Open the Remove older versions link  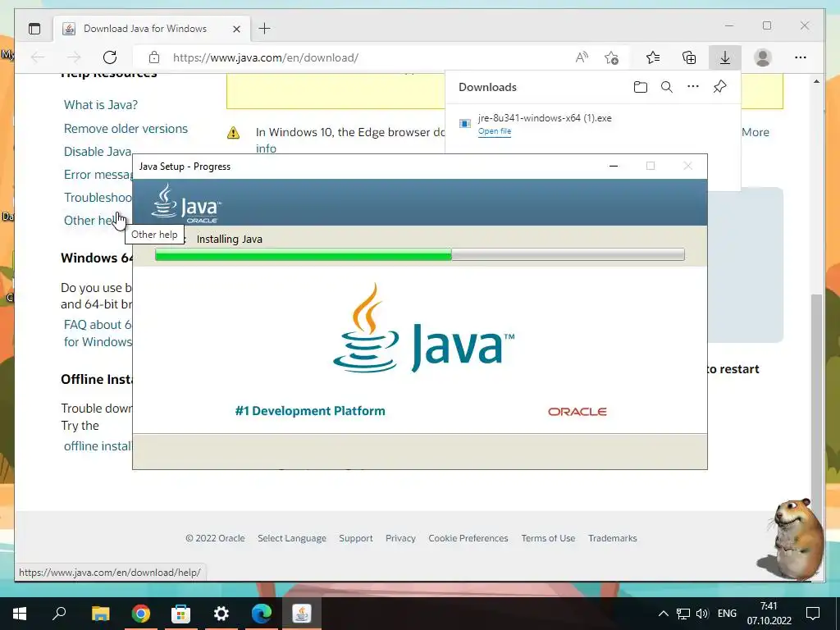click(126, 129)
